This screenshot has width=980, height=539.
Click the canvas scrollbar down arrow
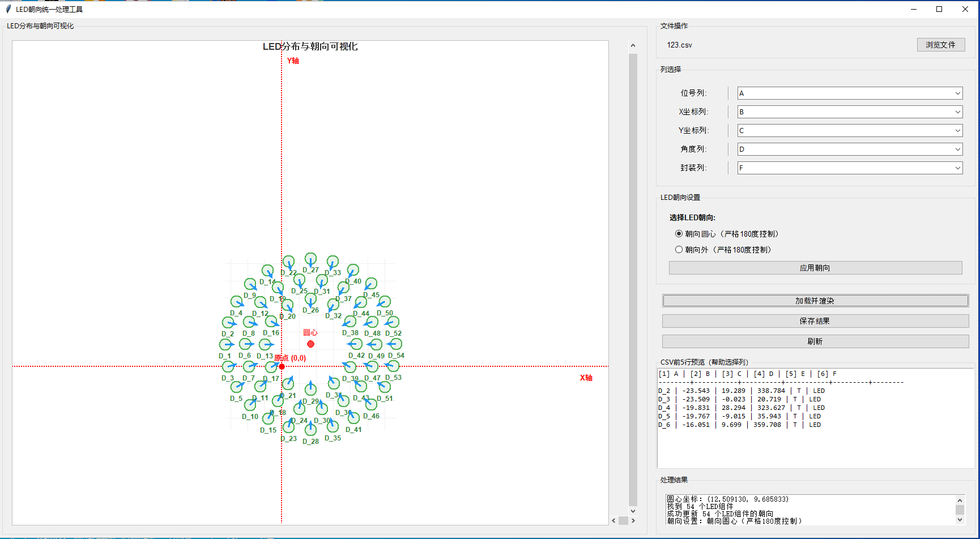[x=633, y=511]
